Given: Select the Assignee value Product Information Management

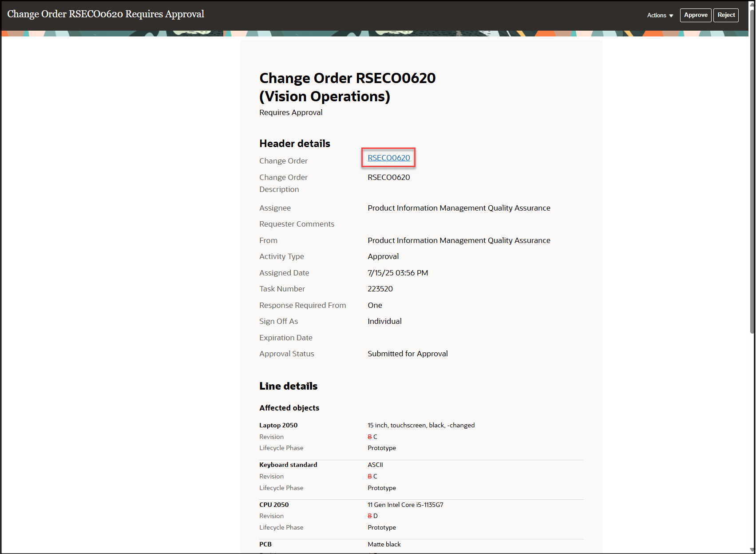Looking at the screenshot, I should coord(459,207).
